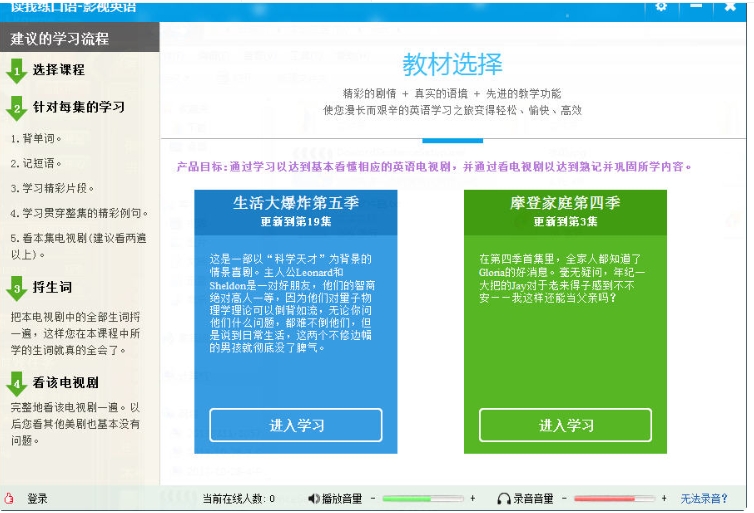Click the 4. 学习贯穿整集的精彩例句 item
The image size is (754, 513).
(79, 213)
